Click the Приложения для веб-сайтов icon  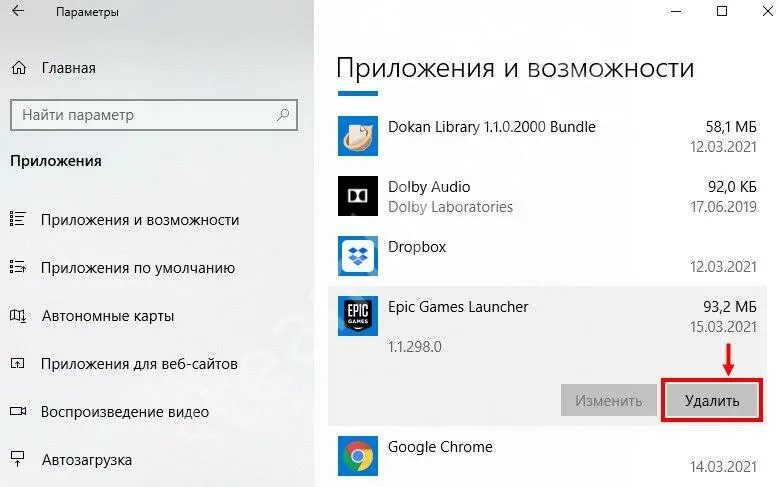pos(17,364)
